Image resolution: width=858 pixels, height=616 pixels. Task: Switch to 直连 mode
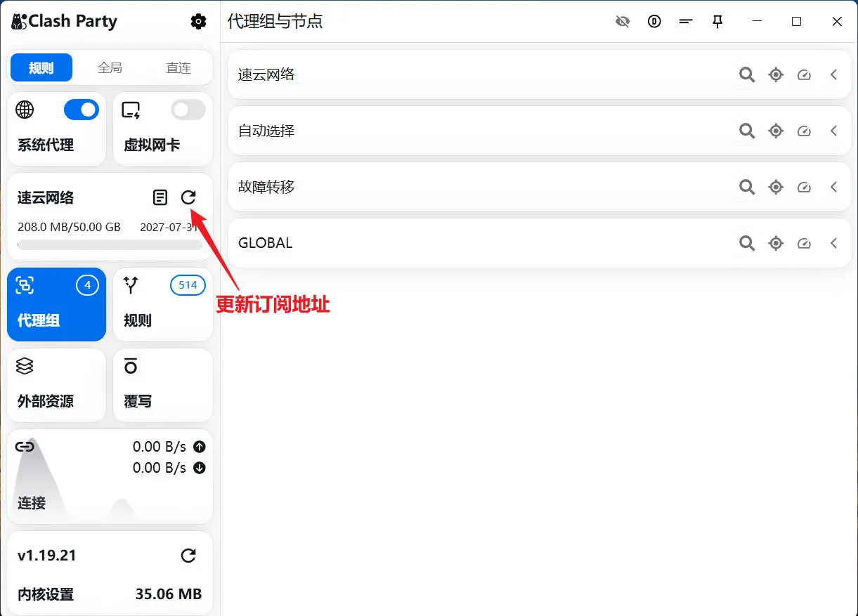(x=178, y=67)
